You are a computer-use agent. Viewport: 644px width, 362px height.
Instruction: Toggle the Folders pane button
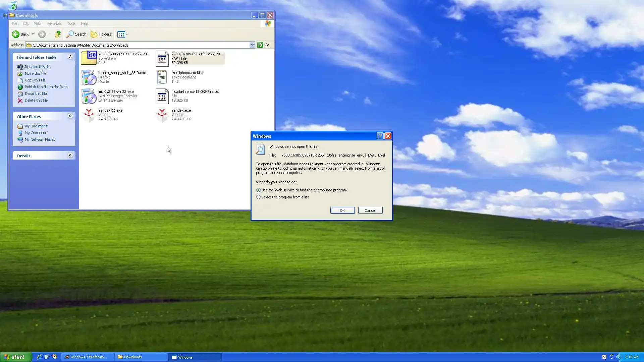pyautogui.click(x=101, y=34)
